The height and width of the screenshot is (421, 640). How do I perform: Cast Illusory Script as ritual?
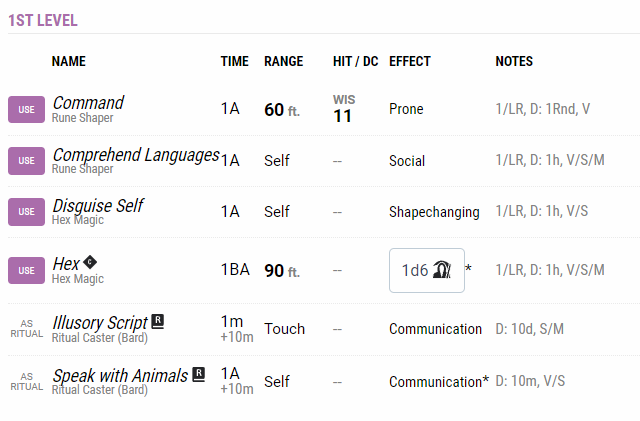[27, 329]
